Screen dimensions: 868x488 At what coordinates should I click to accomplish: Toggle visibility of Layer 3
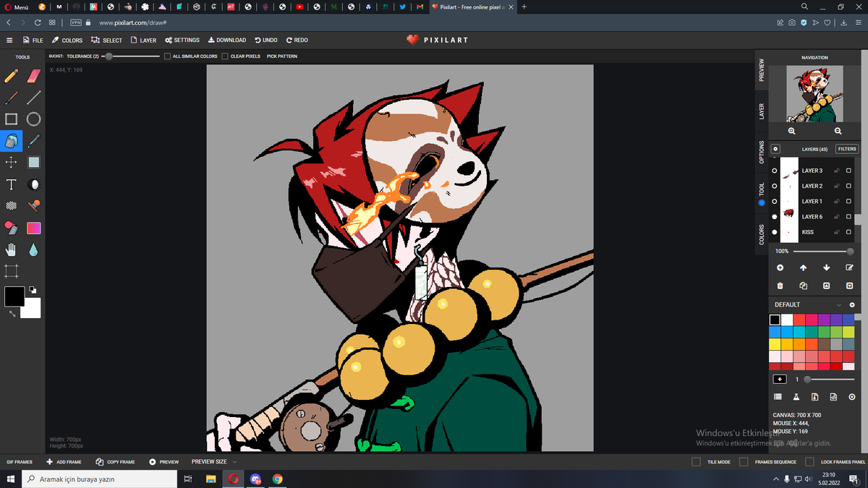click(775, 171)
